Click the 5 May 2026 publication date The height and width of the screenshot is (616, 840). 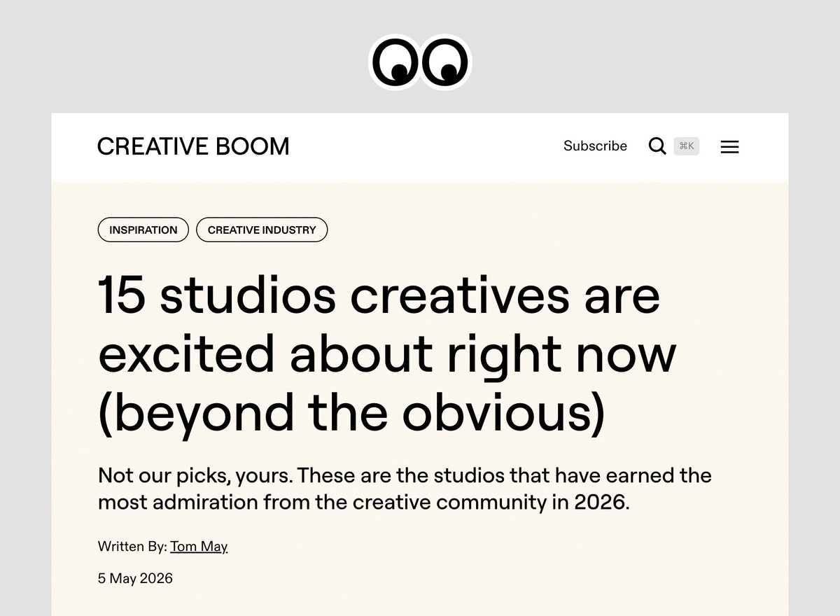[x=135, y=578]
